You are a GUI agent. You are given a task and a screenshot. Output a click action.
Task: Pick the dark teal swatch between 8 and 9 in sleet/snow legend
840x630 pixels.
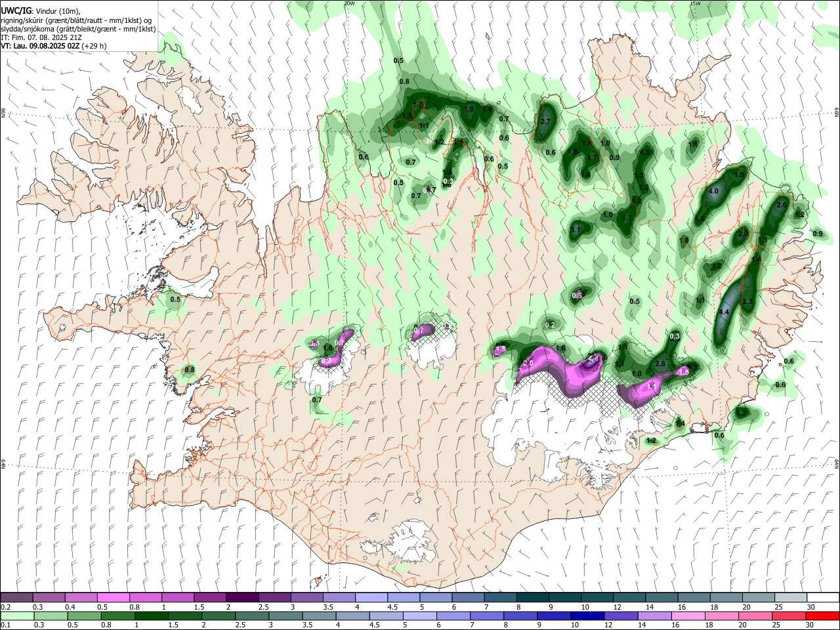[x=533, y=597]
